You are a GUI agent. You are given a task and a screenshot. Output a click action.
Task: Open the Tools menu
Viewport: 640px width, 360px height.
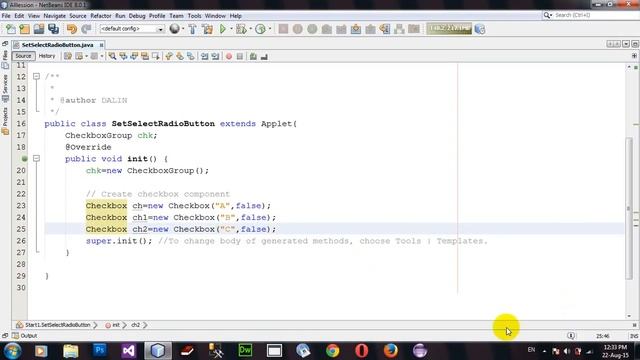coord(194,16)
